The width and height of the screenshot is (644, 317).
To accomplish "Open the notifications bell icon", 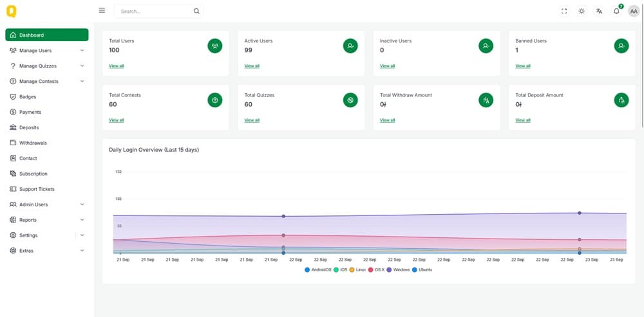I will pyautogui.click(x=616, y=11).
